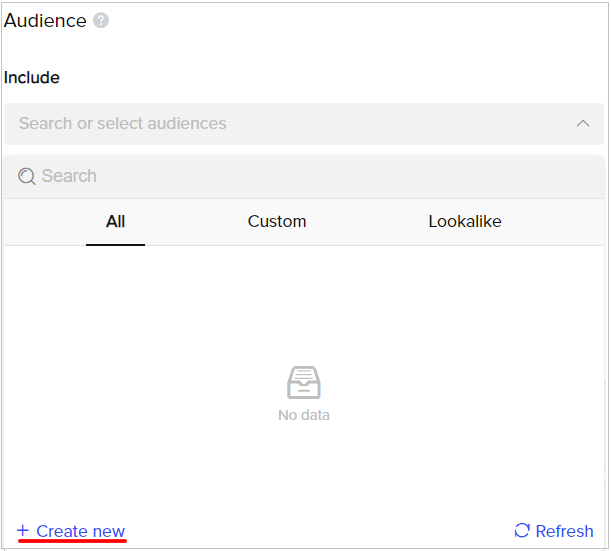Collapse the audience dropdown using chevron arrow

583,124
